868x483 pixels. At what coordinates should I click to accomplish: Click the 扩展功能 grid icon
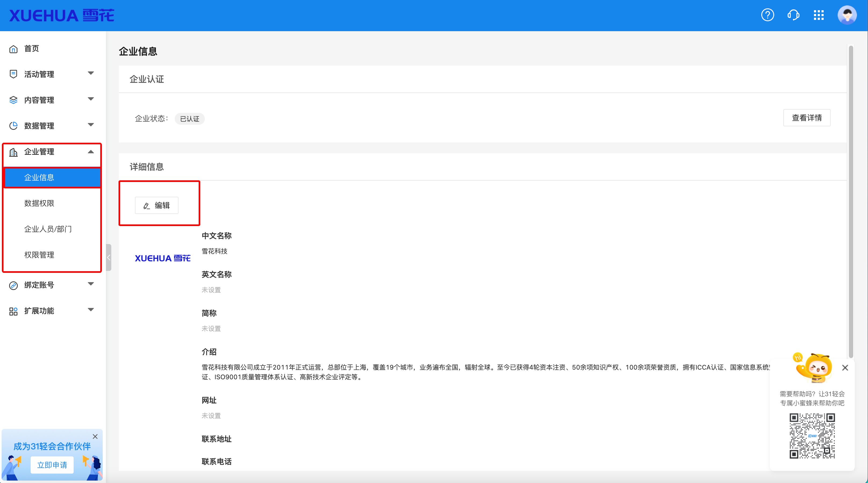pos(13,311)
